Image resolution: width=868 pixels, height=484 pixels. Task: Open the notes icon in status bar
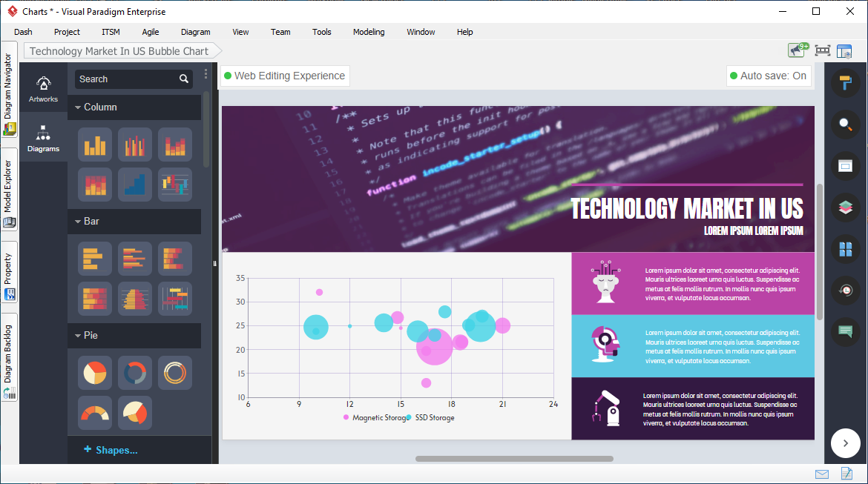click(x=846, y=474)
